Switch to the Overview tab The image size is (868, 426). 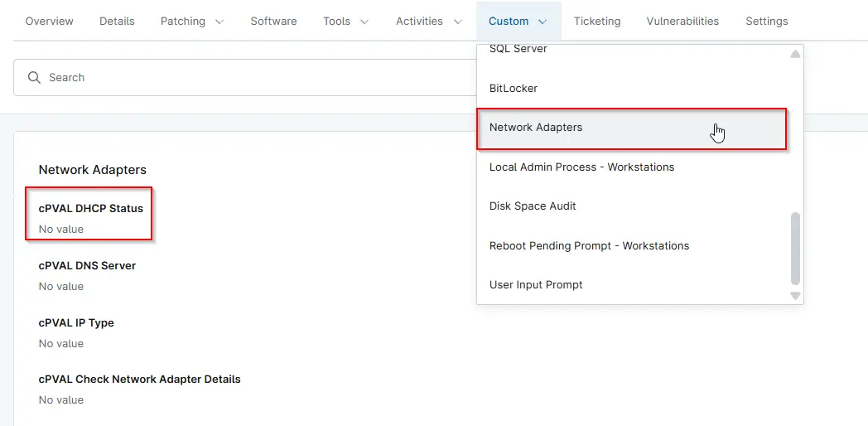pos(49,22)
